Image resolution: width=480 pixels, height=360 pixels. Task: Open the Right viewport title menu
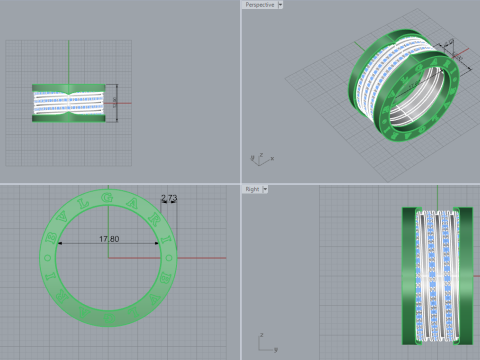click(x=252, y=189)
